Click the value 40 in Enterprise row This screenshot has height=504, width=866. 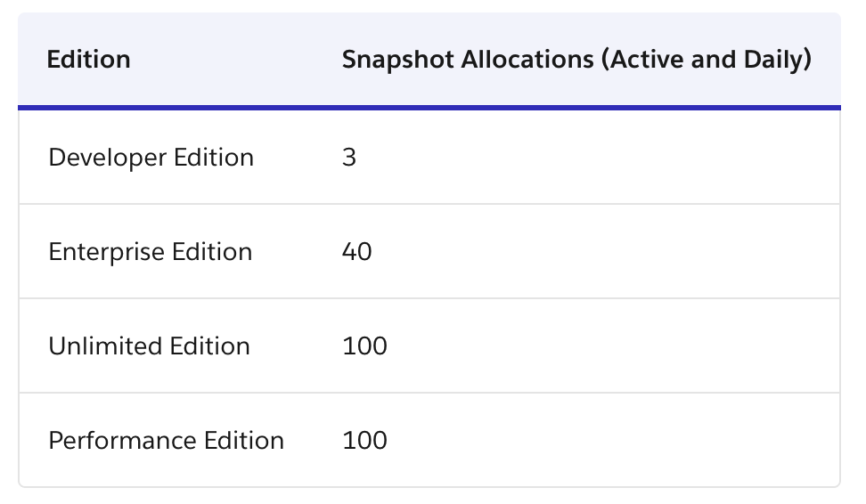tap(357, 252)
